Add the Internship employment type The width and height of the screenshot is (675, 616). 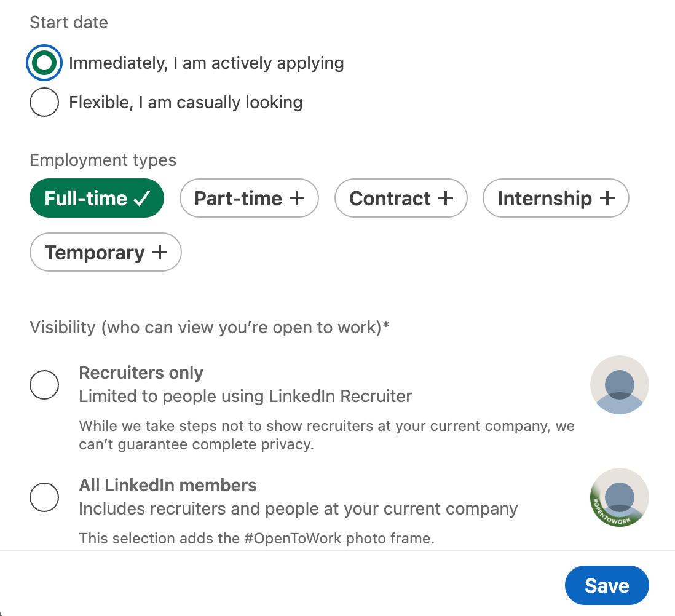[x=556, y=198]
